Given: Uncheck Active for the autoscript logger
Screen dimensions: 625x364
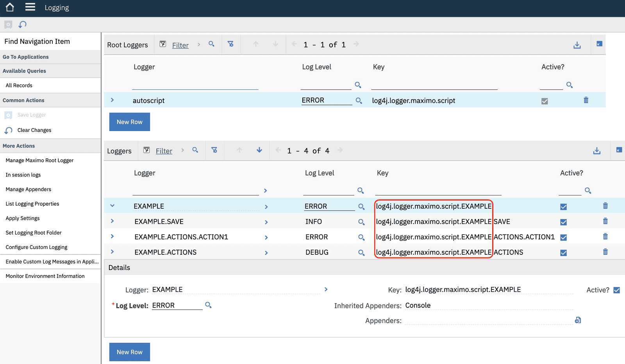Looking at the screenshot, I should (545, 100).
